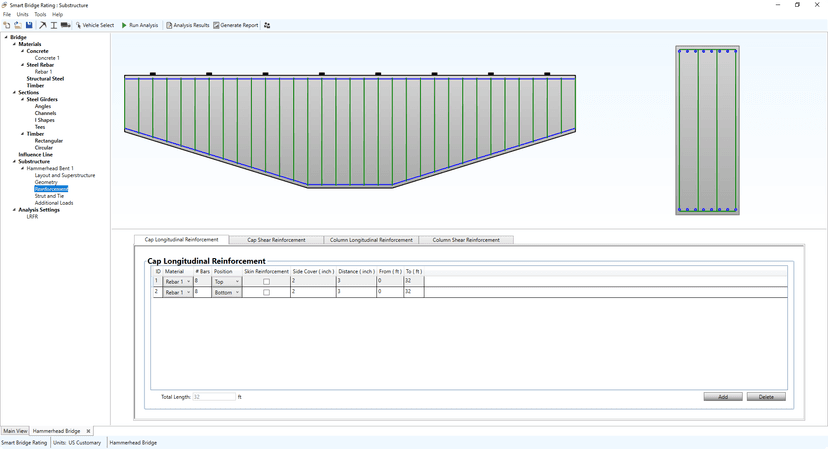This screenshot has width=828, height=449.
Task: Save the project using floppy disk icon
Action: pos(29,25)
